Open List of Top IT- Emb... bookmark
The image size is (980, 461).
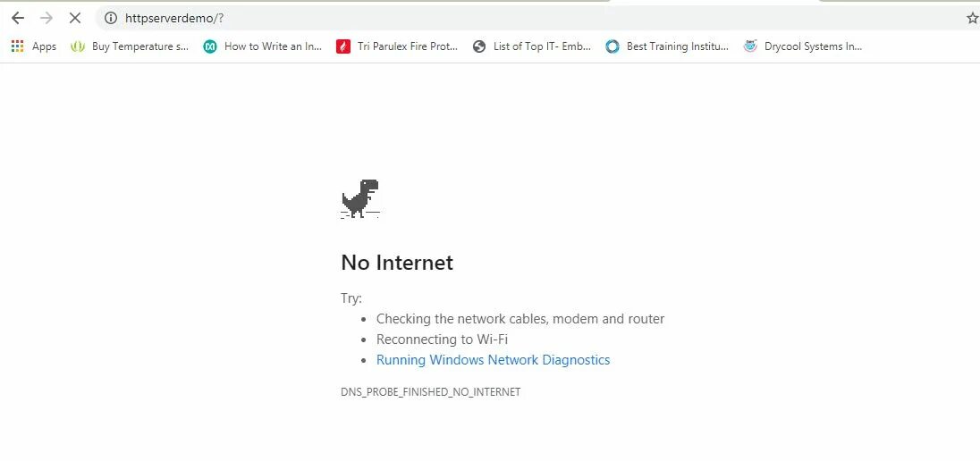pos(532,46)
